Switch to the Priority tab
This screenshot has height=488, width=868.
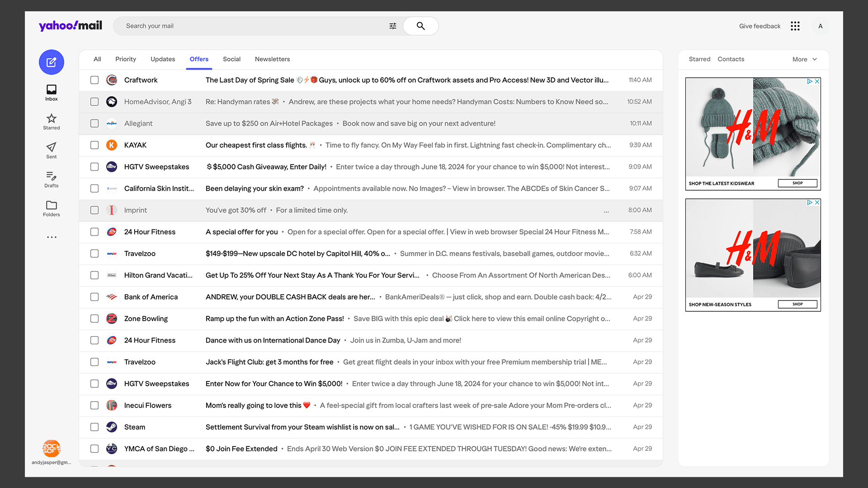click(126, 59)
